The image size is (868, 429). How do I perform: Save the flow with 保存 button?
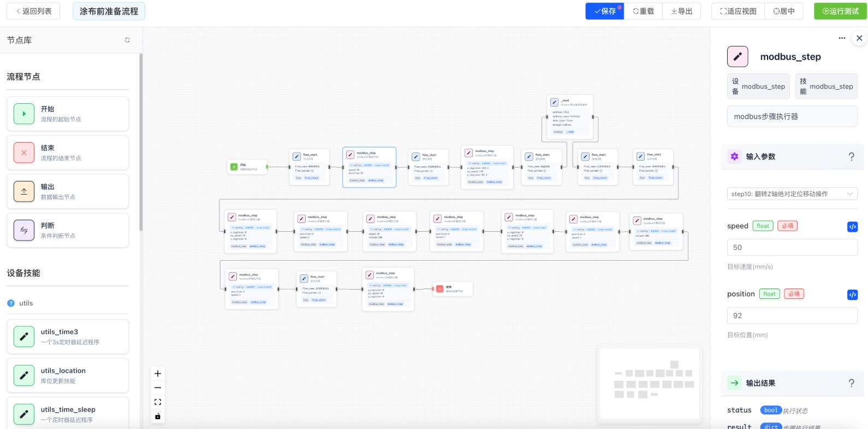coord(605,11)
